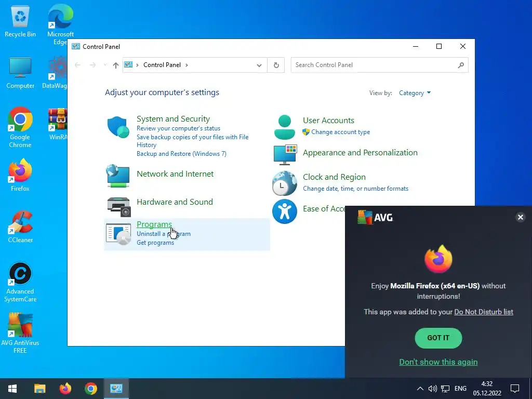The image size is (532, 399).
Task: Open Backup and Restore (Windows 7)
Action: pos(181,154)
